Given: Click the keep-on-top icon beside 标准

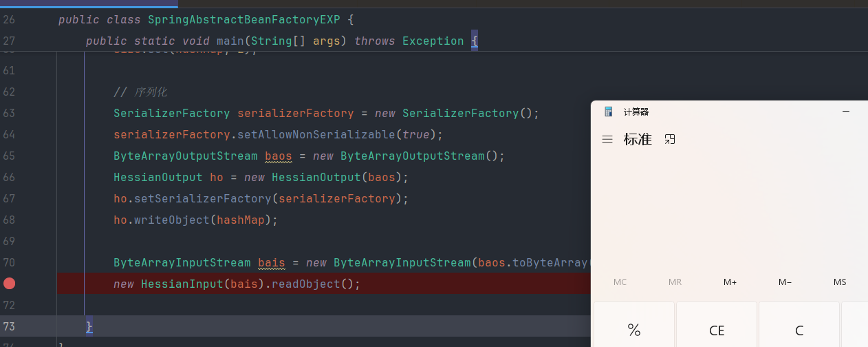Looking at the screenshot, I should (x=670, y=139).
